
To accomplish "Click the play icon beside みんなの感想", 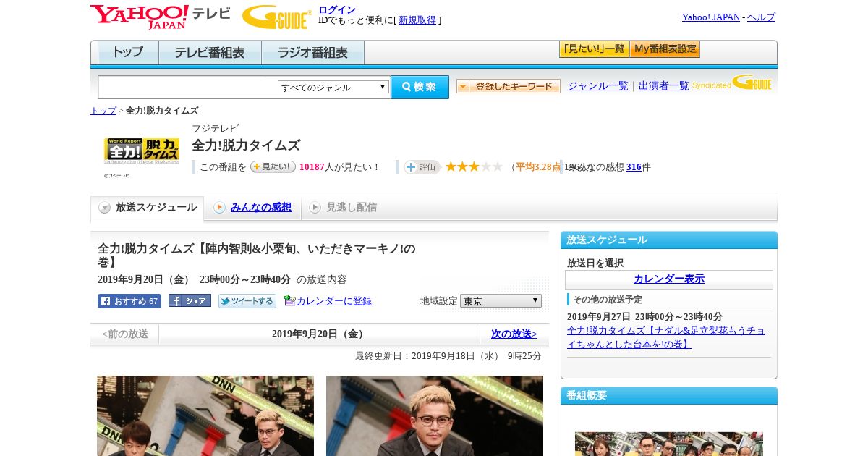I will pyautogui.click(x=219, y=208).
